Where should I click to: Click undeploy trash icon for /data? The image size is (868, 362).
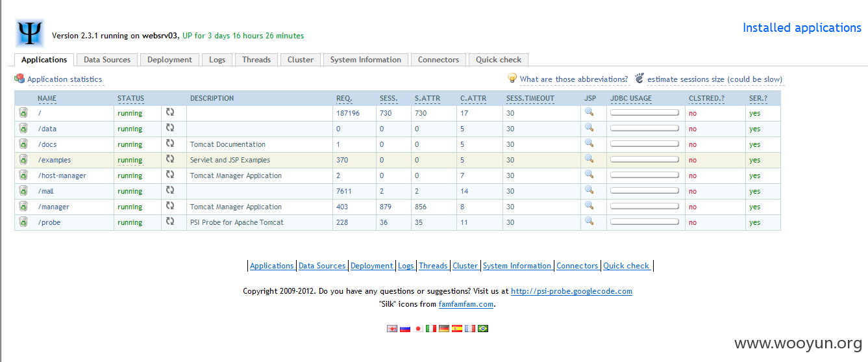[x=23, y=128]
